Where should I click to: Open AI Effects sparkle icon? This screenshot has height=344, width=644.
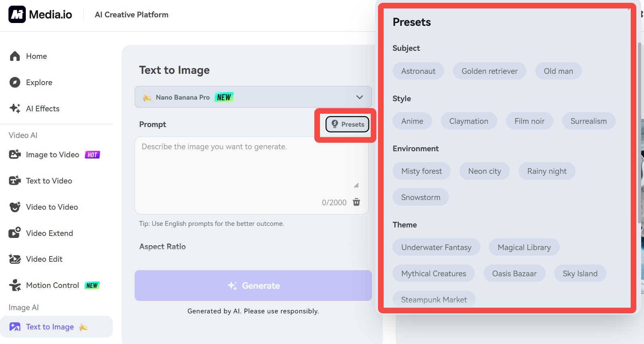tap(15, 108)
